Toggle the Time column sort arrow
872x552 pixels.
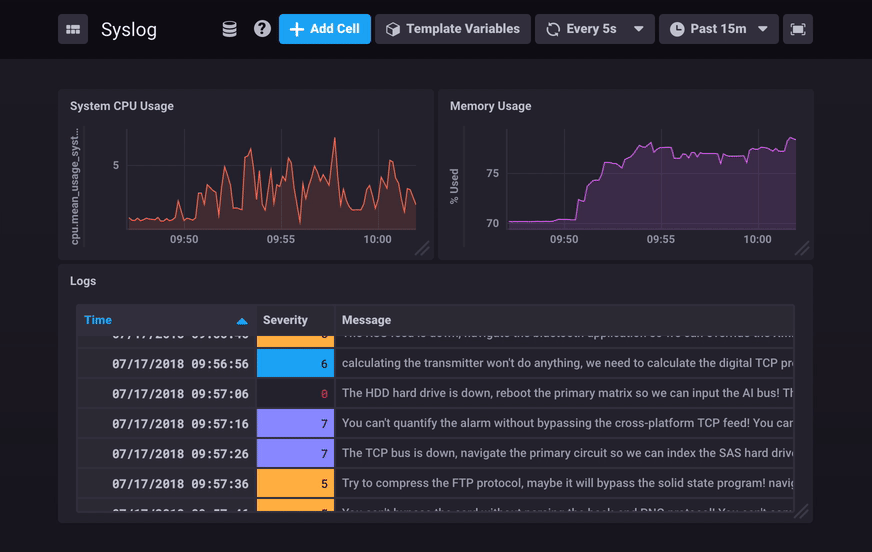(242, 321)
